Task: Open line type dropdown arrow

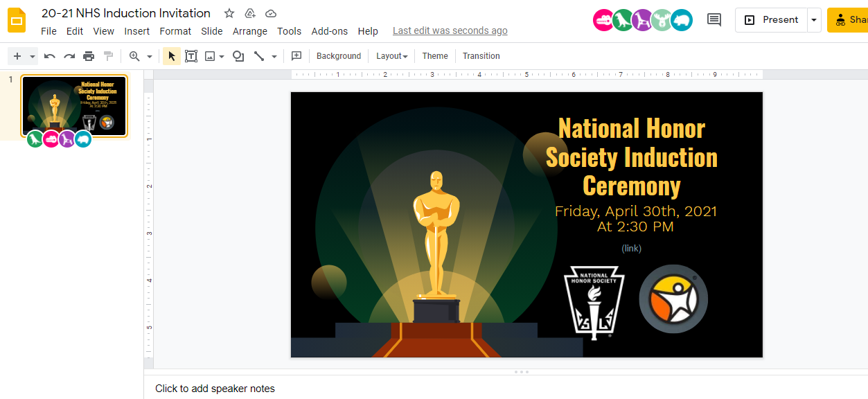Action: pos(274,56)
